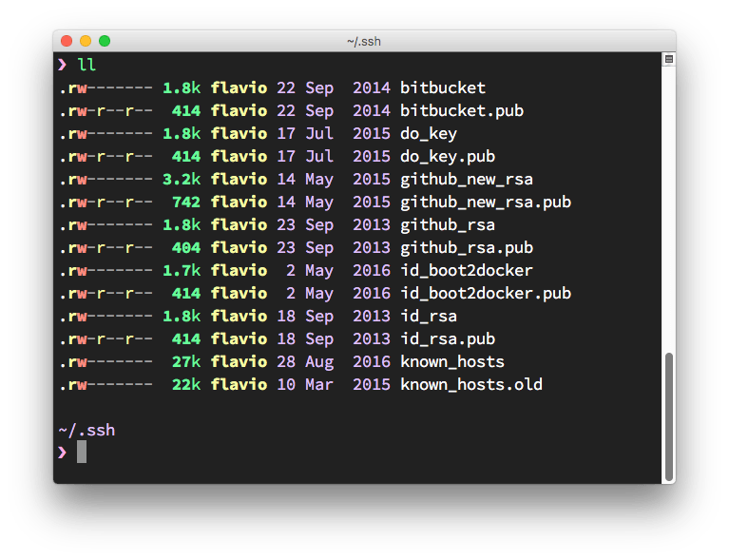
Task: Click the split pane icon above scrollbar
Action: pos(668,59)
